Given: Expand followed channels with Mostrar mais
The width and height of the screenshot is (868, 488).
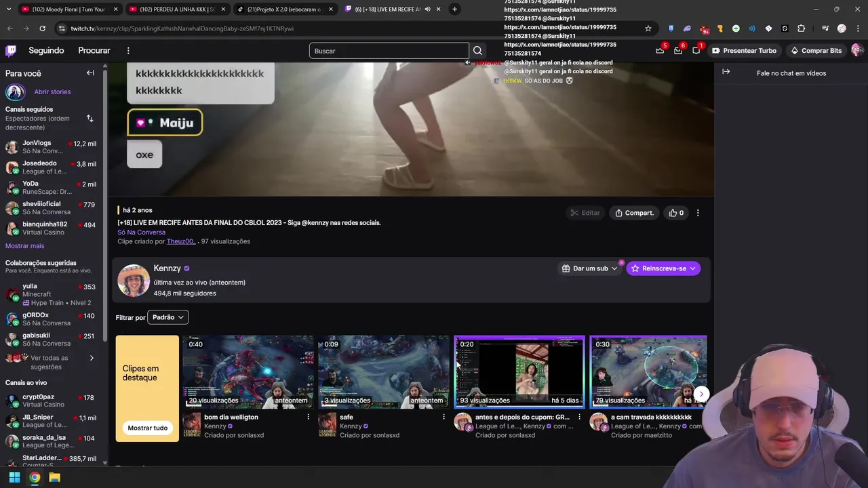Looking at the screenshot, I should coord(24,246).
